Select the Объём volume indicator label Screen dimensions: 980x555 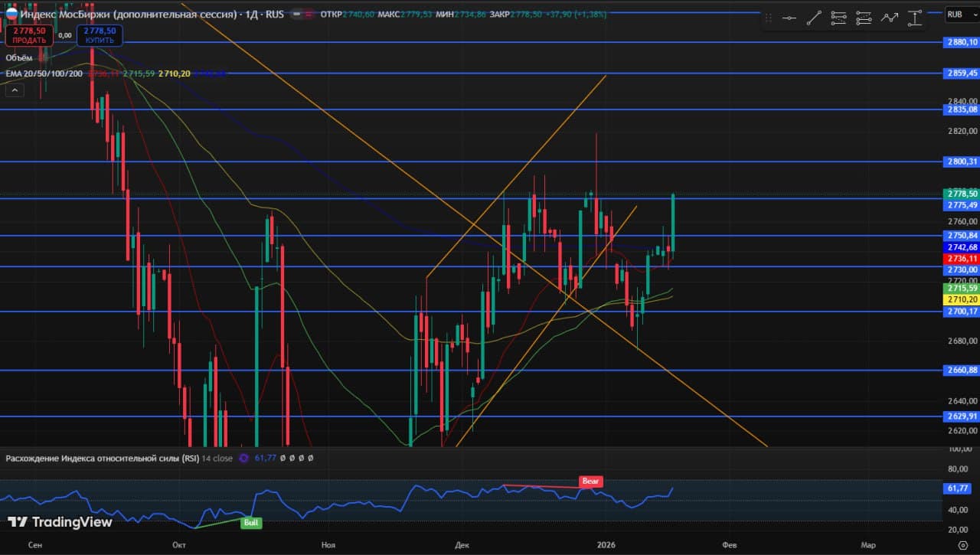[x=19, y=57]
